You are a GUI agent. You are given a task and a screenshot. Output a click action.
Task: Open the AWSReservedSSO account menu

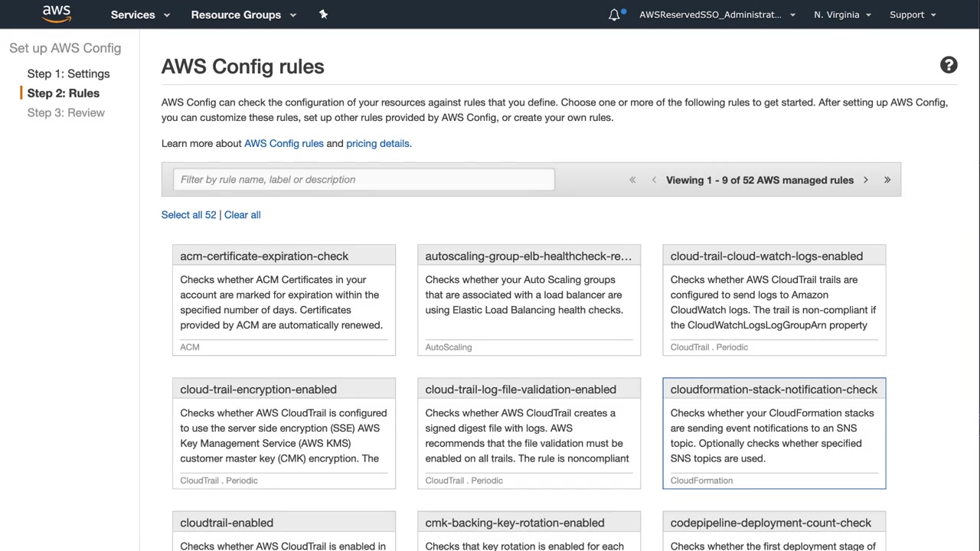[x=717, y=15]
